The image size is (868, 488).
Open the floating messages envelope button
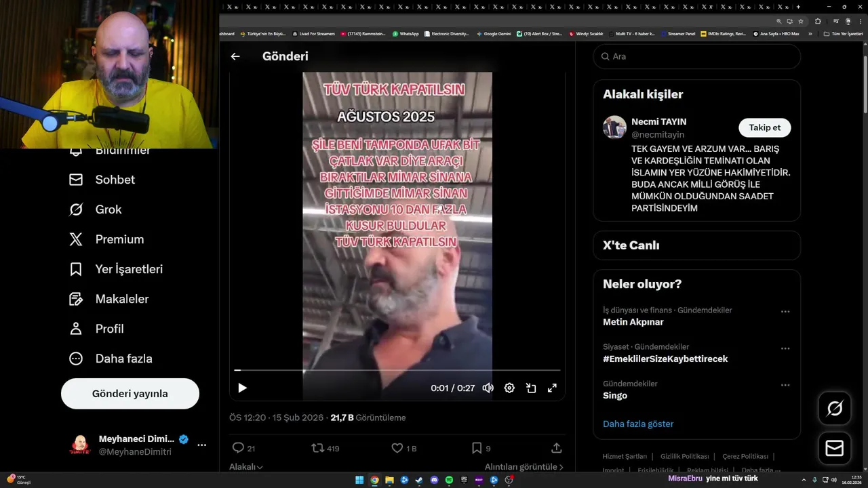point(835,448)
